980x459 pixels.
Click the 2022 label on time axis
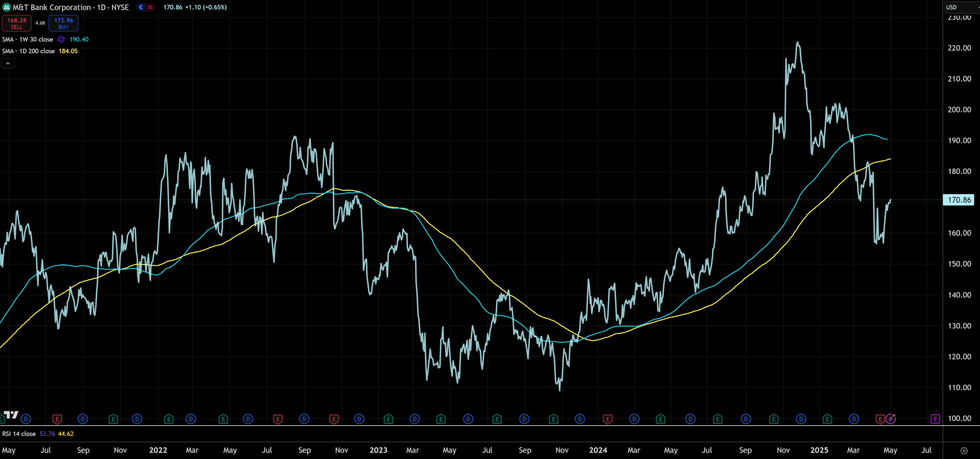[158, 450]
